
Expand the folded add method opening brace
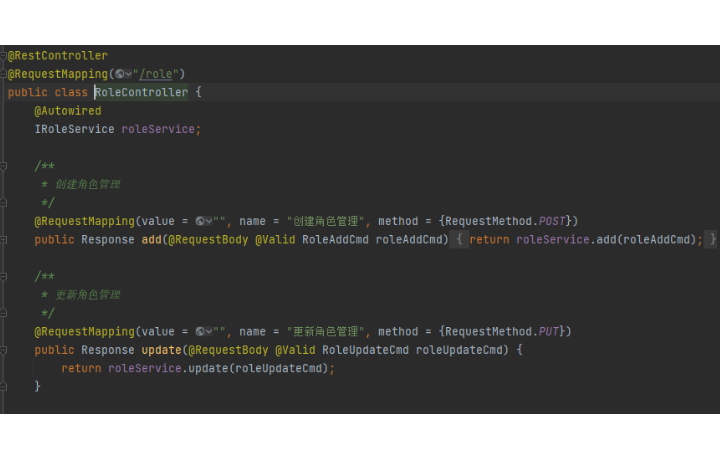(458, 239)
